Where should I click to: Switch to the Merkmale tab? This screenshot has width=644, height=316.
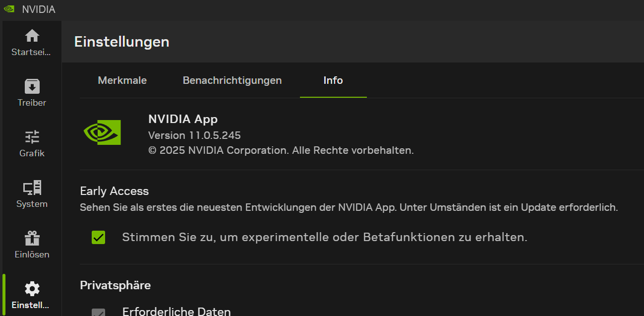(x=122, y=80)
